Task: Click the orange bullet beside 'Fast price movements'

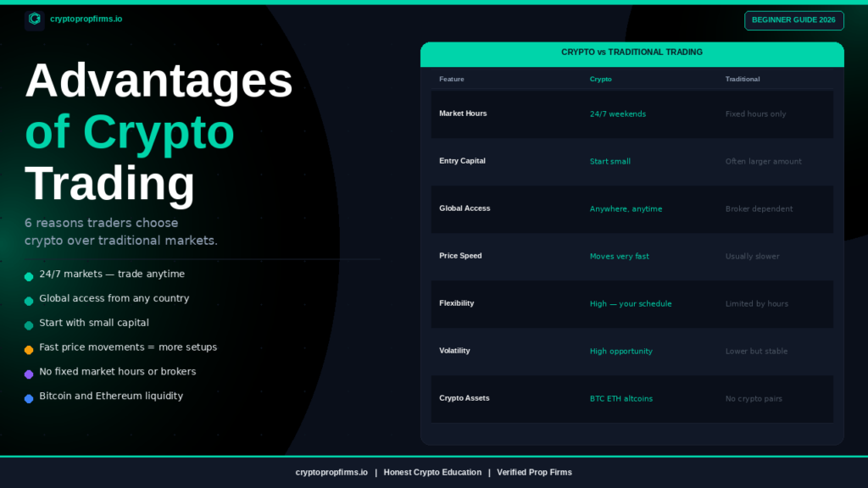Action: tap(29, 350)
